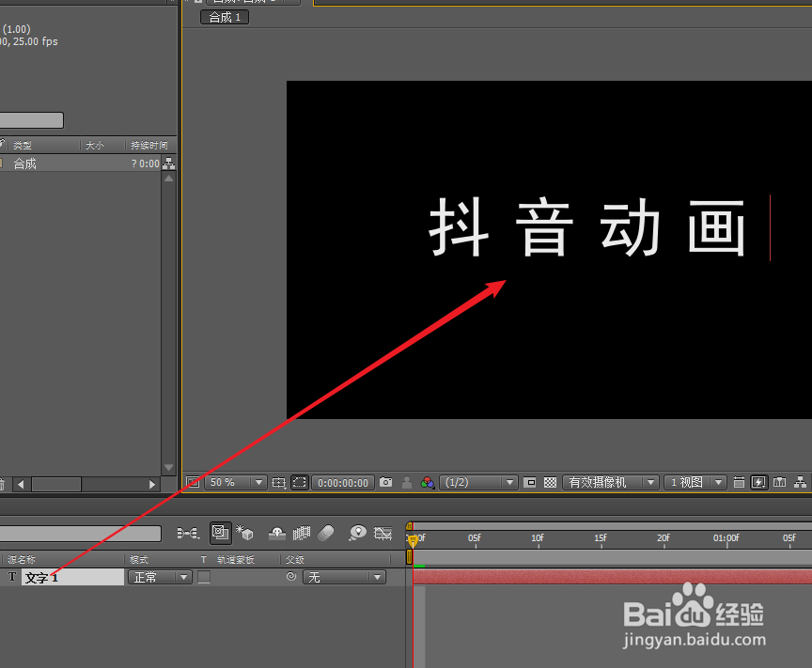
Task: Click the 20f mark on time ruler
Action: [664, 538]
